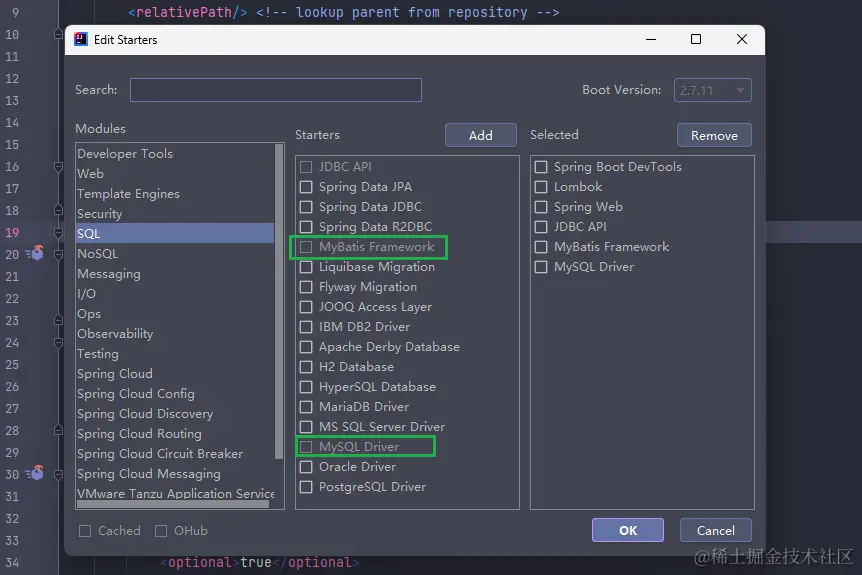This screenshot has width=862, height=575.
Task: Toggle the code fold marker on line 28
Action: pos(58,430)
